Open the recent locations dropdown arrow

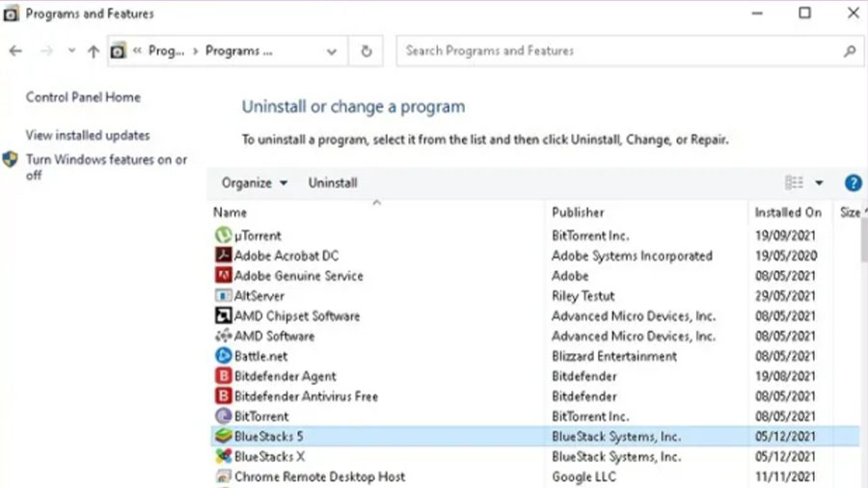(71, 50)
